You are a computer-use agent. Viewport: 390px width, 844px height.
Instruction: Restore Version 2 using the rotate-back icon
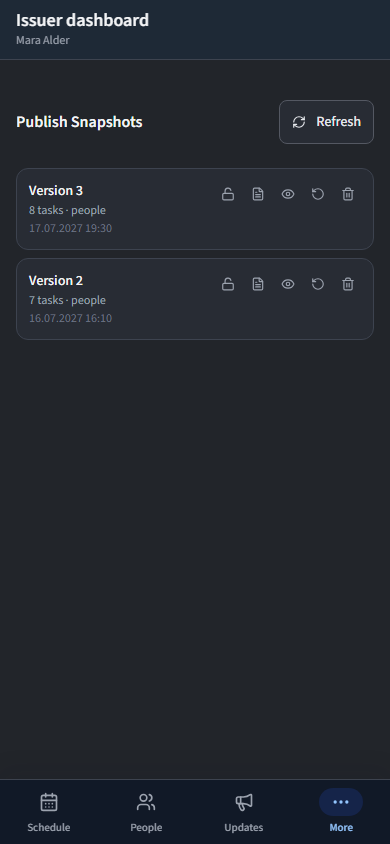[318, 284]
